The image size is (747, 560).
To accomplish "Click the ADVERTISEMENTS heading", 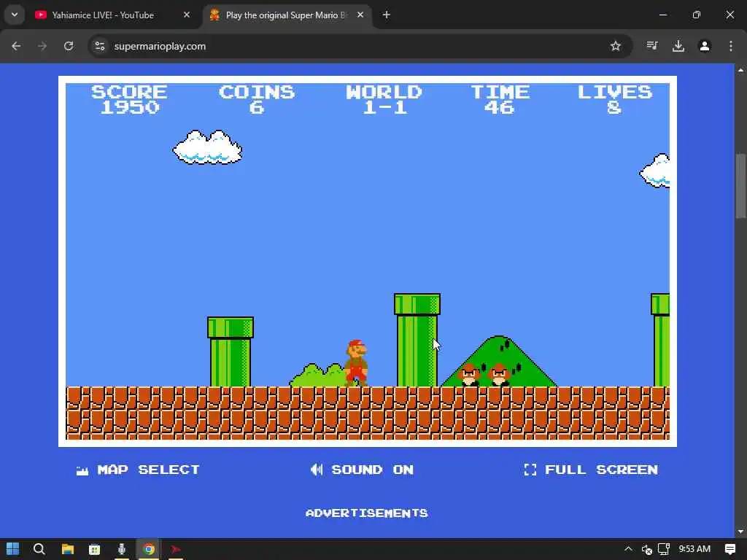I will [x=366, y=513].
